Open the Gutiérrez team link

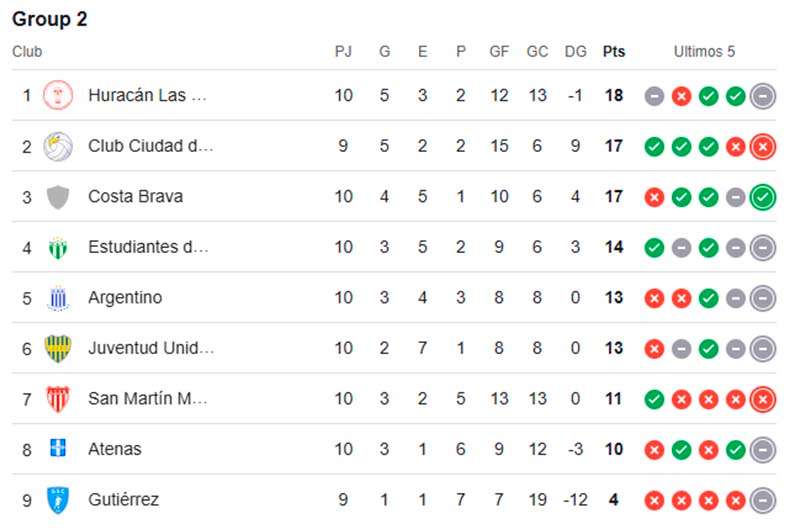[x=123, y=499]
